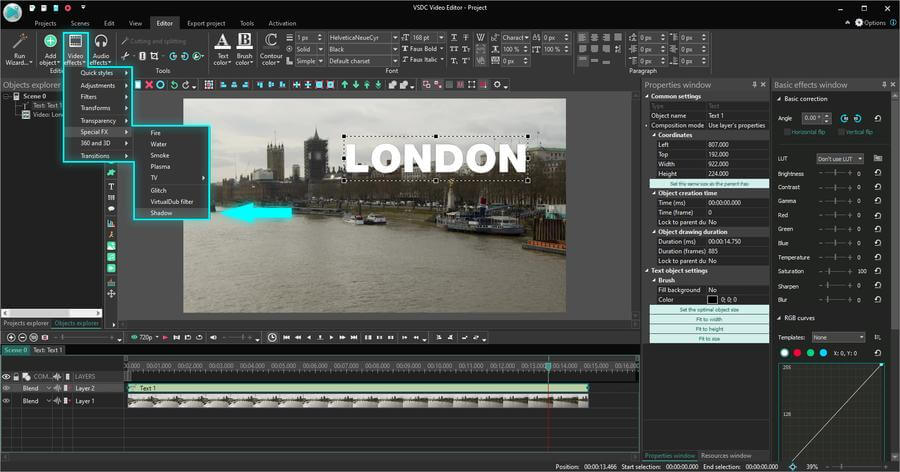Click the rotate clockwise icon in Basic effects
This screenshot has height=472, width=900.
857,118
